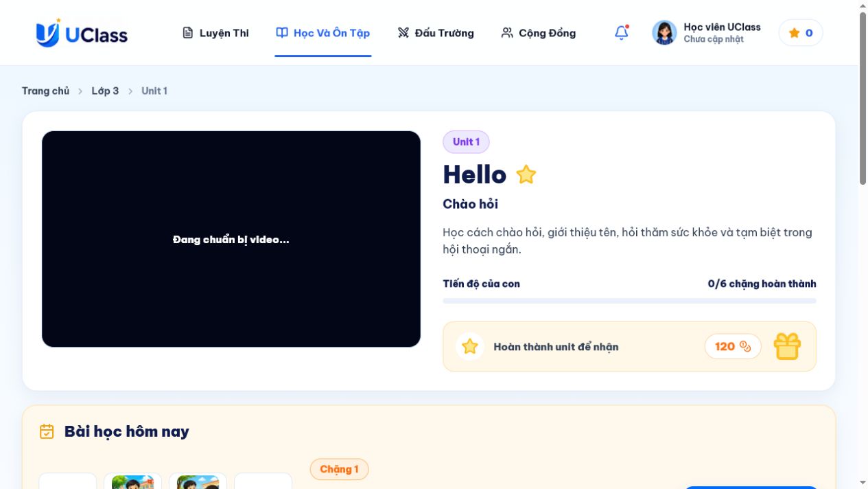Click Tiến độ của con label
The width and height of the screenshot is (868, 489).
(482, 284)
